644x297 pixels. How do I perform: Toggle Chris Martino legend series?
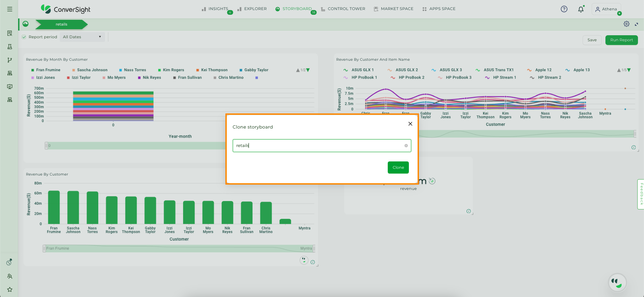tap(228, 78)
